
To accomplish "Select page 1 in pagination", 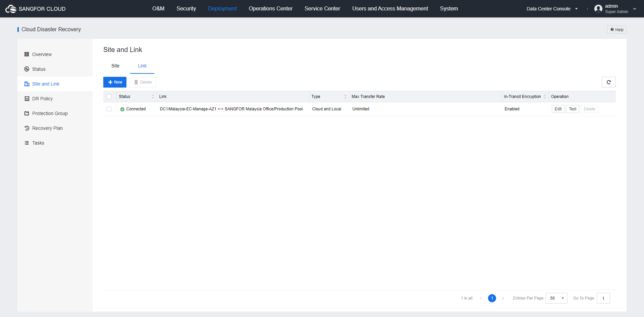I will pos(492,298).
